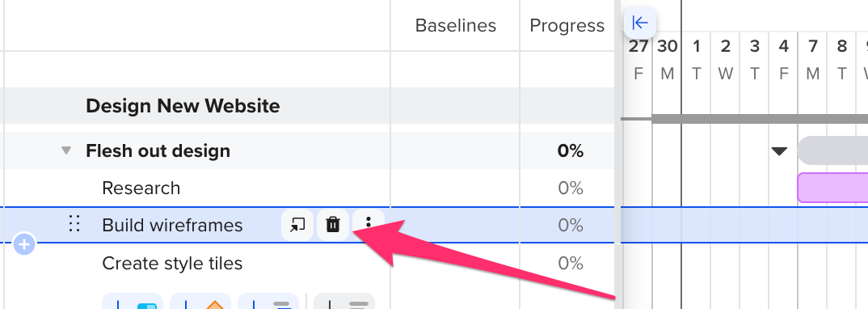Collapse the Flesh out design group triangle

click(x=66, y=150)
